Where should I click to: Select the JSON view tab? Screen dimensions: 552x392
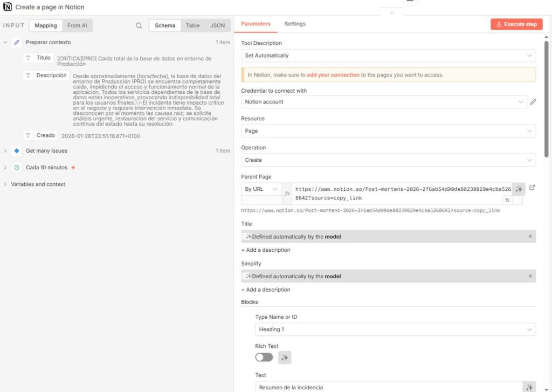[x=217, y=25]
